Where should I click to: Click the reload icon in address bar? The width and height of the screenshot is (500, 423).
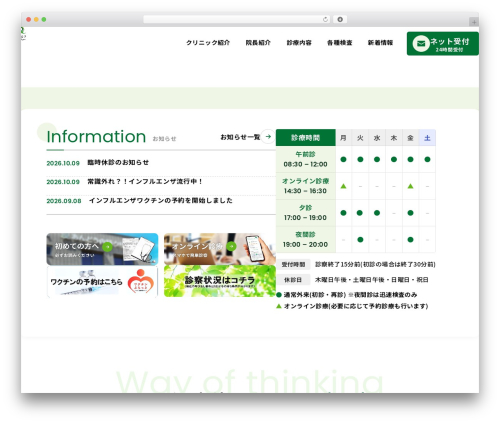pos(325,20)
